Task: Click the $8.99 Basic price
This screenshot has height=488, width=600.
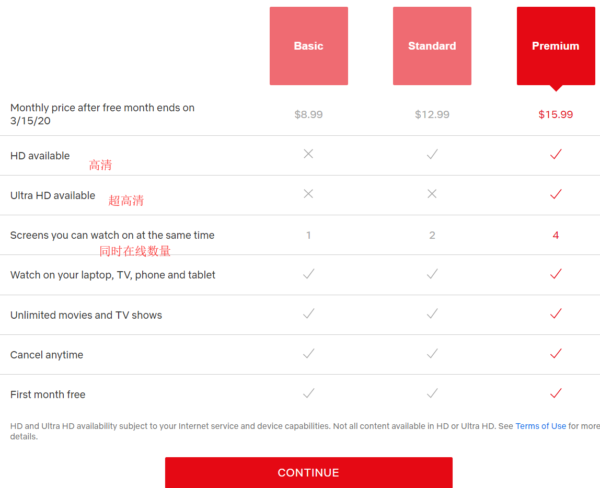Action: pos(308,114)
